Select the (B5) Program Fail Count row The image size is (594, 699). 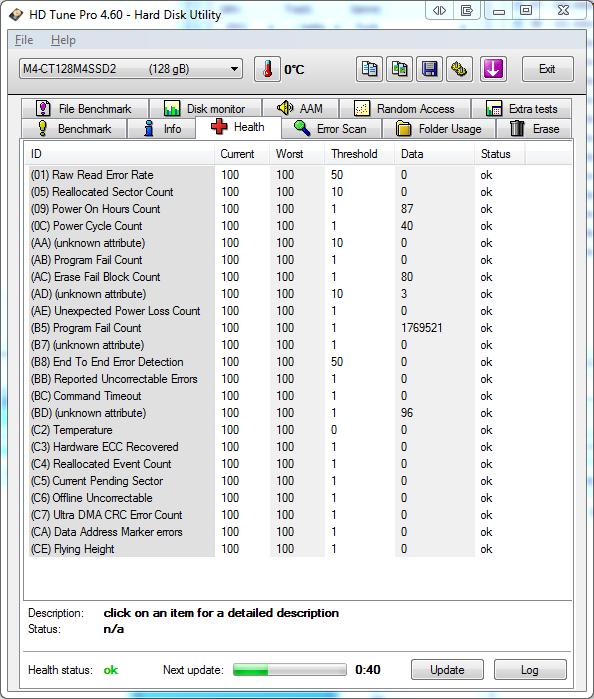(277, 328)
